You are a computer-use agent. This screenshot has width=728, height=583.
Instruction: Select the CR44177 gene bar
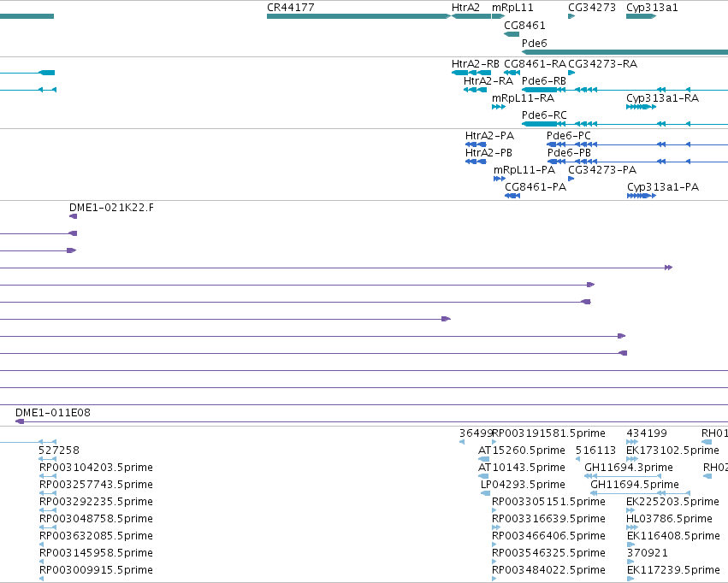pyautogui.click(x=358, y=16)
